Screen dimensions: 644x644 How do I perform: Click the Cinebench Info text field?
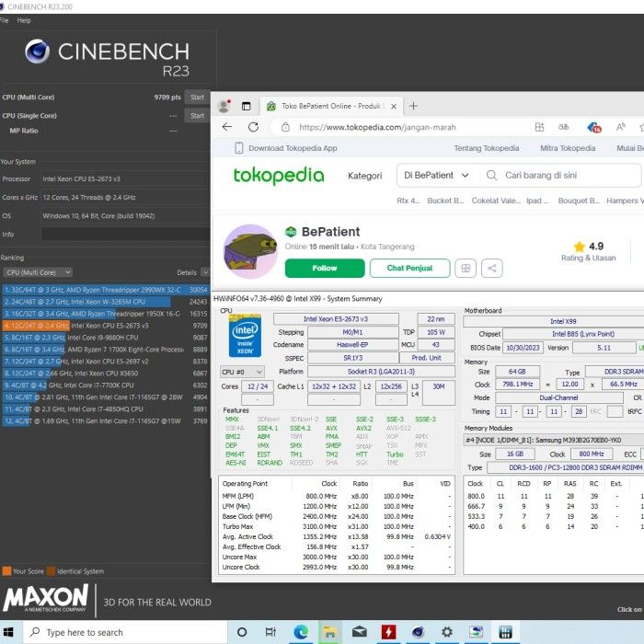click(x=125, y=234)
